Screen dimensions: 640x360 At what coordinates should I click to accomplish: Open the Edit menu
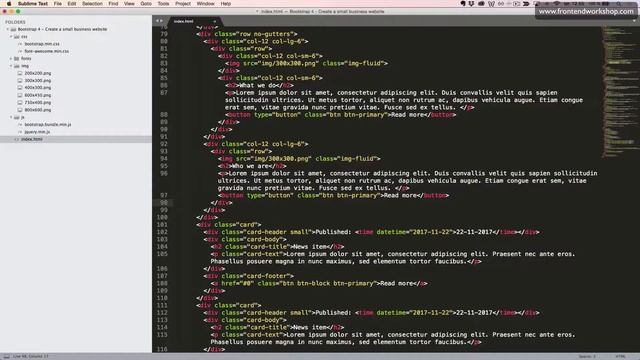tap(72, 3)
